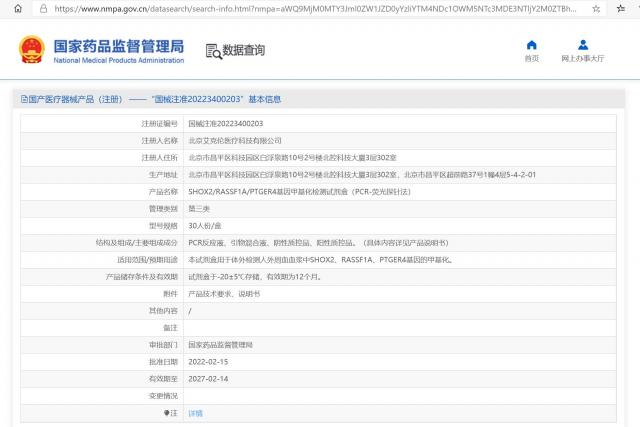Click the 附件 label
640x427 pixels.
[171, 294]
